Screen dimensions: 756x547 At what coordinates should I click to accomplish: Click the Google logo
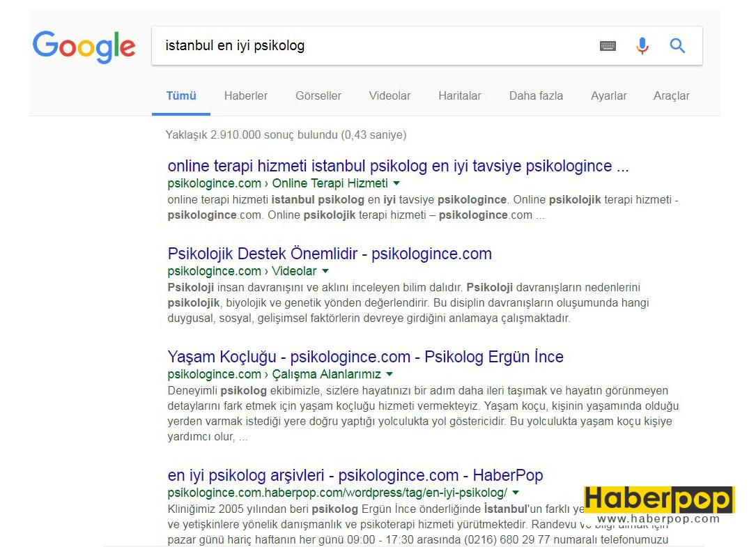(x=84, y=47)
